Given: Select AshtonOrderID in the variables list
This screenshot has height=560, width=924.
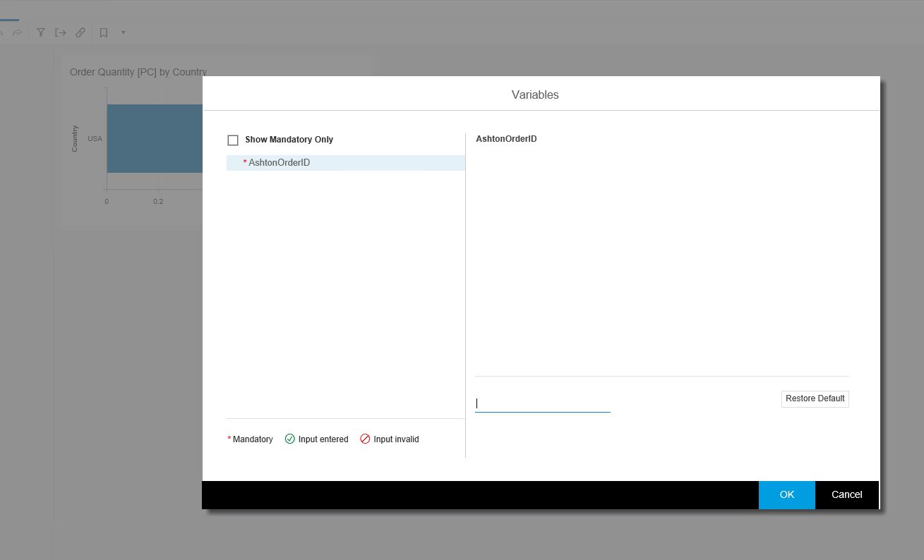Looking at the screenshot, I should click(x=346, y=163).
